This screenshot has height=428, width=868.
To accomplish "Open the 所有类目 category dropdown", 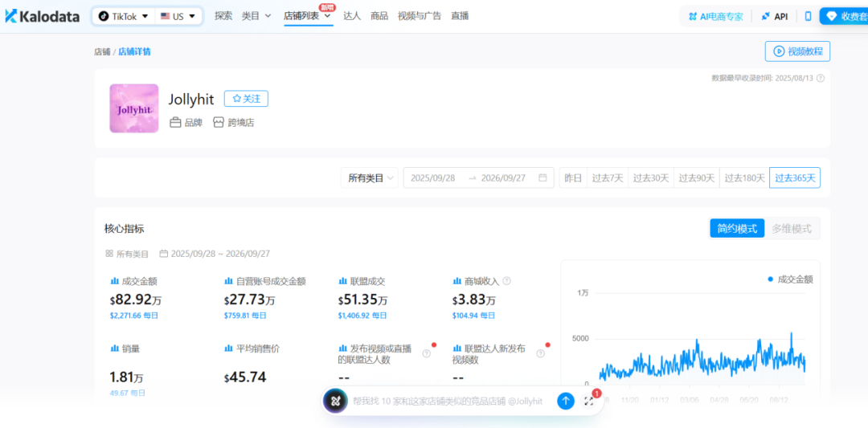I will pos(369,178).
